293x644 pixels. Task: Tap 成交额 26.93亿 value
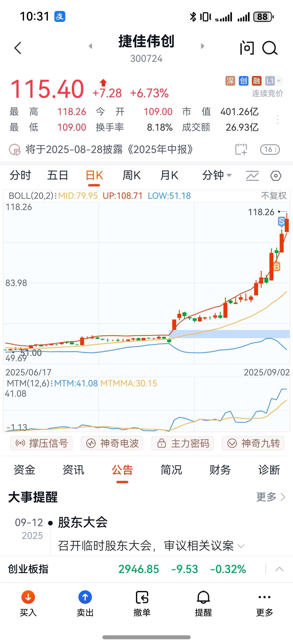pos(242,127)
